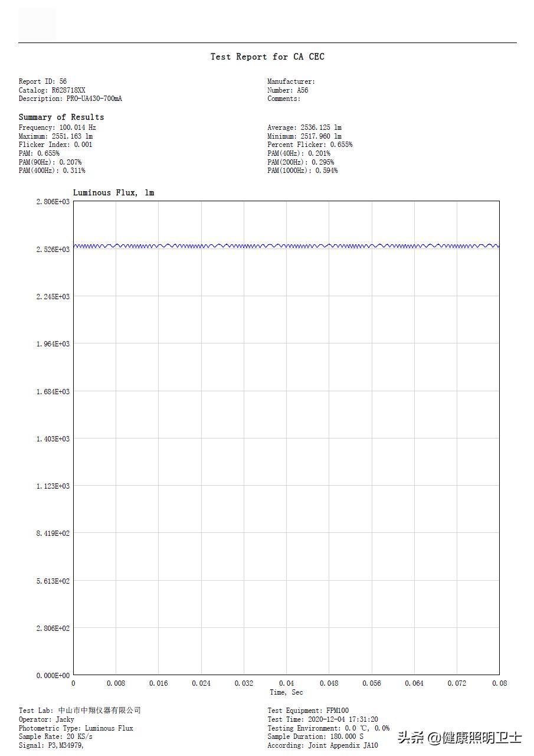The image size is (534, 756).
Task: Click the 'PAM(40Hz): 0.201%' value
Action: coord(299,153)
